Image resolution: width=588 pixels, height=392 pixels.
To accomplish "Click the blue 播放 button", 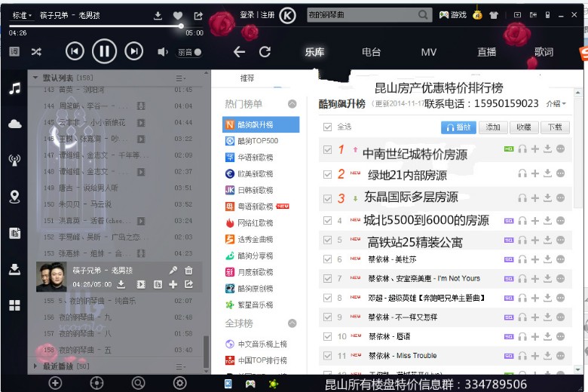I will (x=458, y=127).
